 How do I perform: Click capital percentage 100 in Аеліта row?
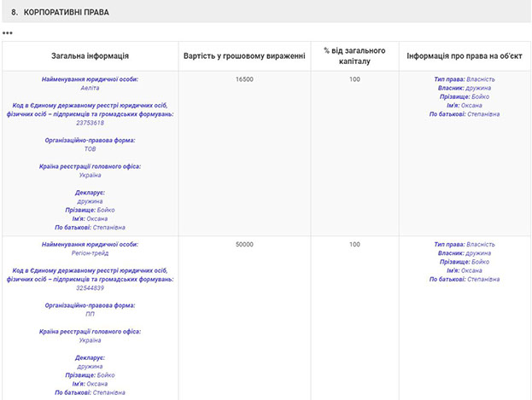coord(354,78)
